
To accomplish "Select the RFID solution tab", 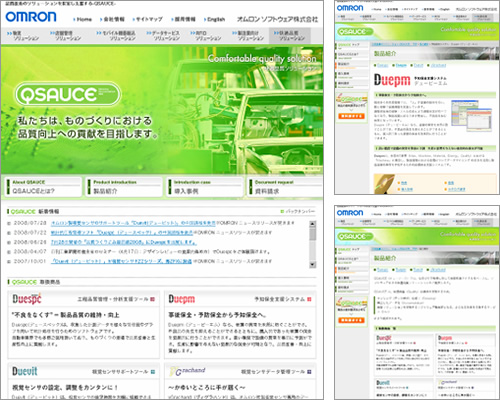I will click(206, 36).
